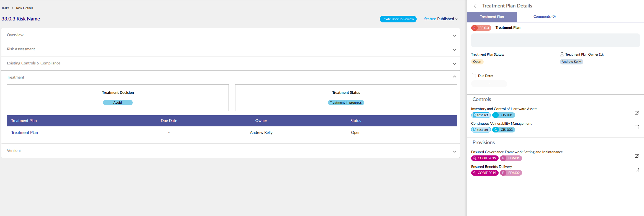
Task: Expand Existing Controls & Compliance section
Action: (x=230, y=63)
